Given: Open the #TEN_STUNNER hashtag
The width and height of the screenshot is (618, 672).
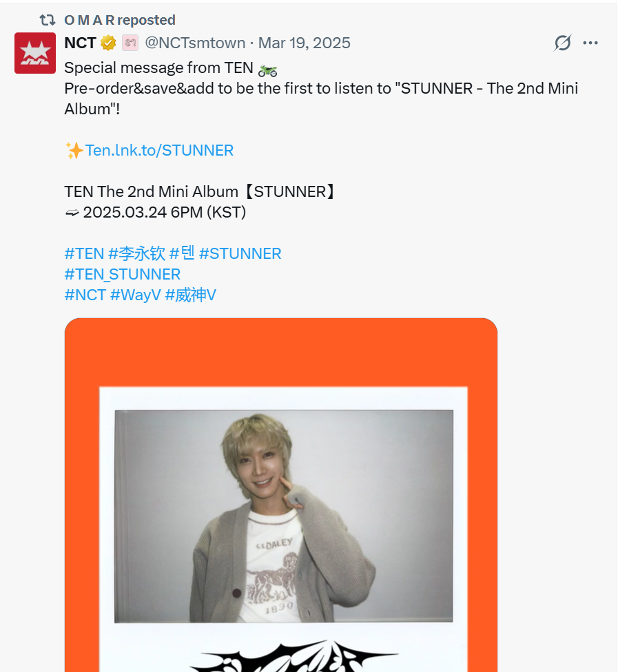Looking at the screenshot, I should click(x=123, y=274).
